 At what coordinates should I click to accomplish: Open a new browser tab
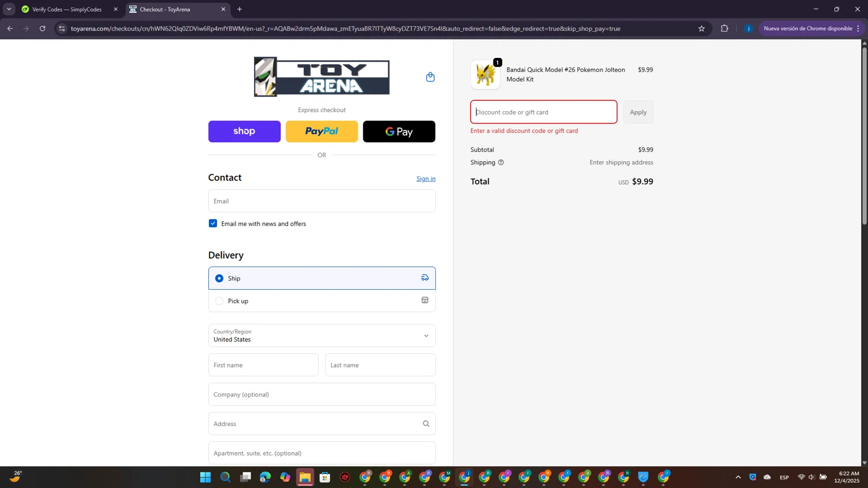pos(240,9)
